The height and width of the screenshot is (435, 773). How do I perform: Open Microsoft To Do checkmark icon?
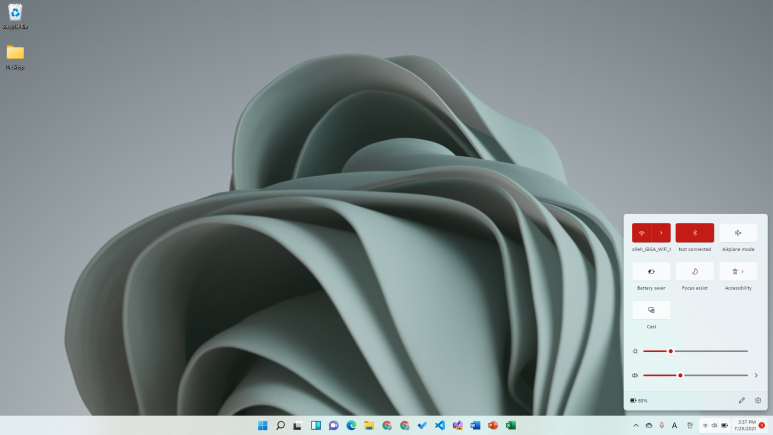(x=422, y=425)
